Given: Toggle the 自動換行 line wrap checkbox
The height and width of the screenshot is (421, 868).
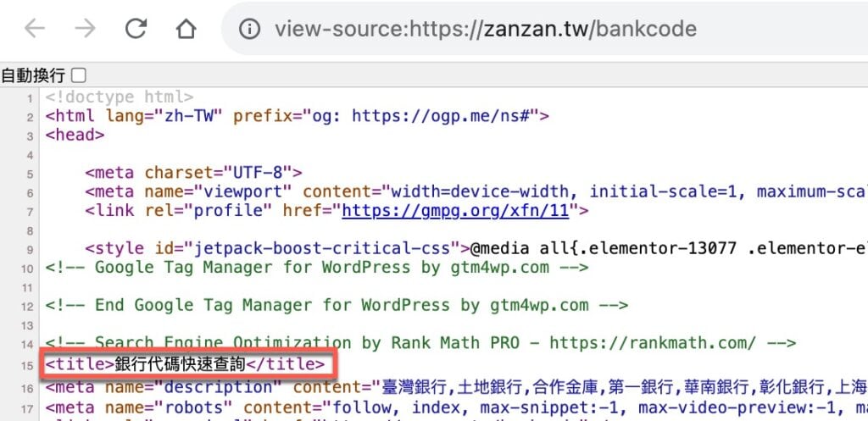Looking at the screenshot, I should click(x=80, y=75).
